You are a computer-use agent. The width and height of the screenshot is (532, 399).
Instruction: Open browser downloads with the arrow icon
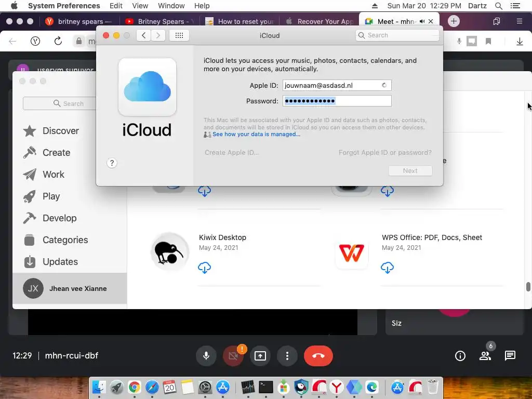click(x=520, y=42)
